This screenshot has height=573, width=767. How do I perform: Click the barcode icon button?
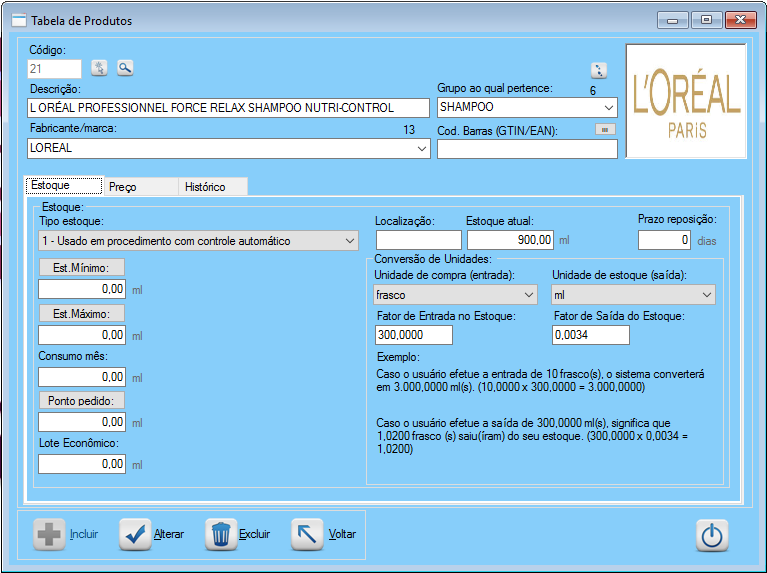[x=605, y=130]
